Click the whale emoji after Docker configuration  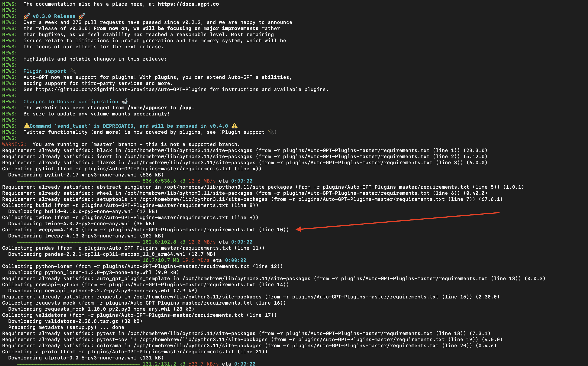(x=125, y=102)
